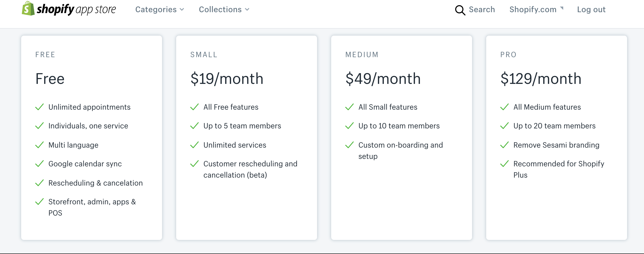Log out of the app store
644x254 pixels.
click(591, 9)
